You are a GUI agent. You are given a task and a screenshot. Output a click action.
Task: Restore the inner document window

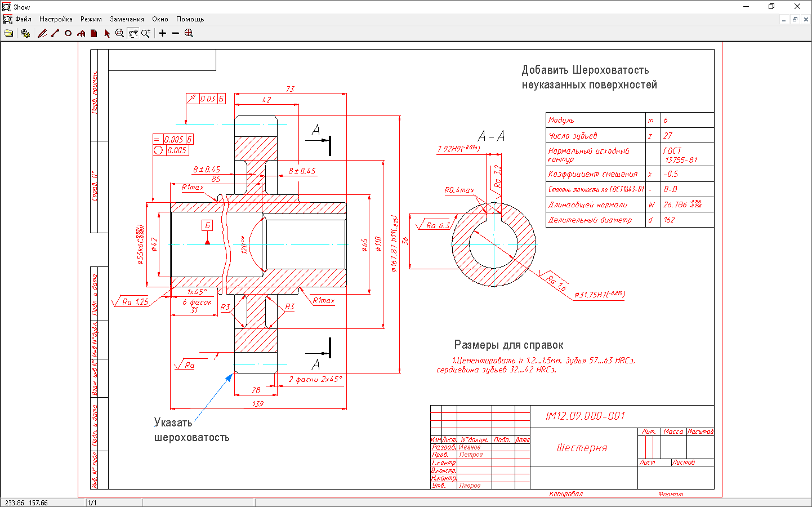[795, 19]
